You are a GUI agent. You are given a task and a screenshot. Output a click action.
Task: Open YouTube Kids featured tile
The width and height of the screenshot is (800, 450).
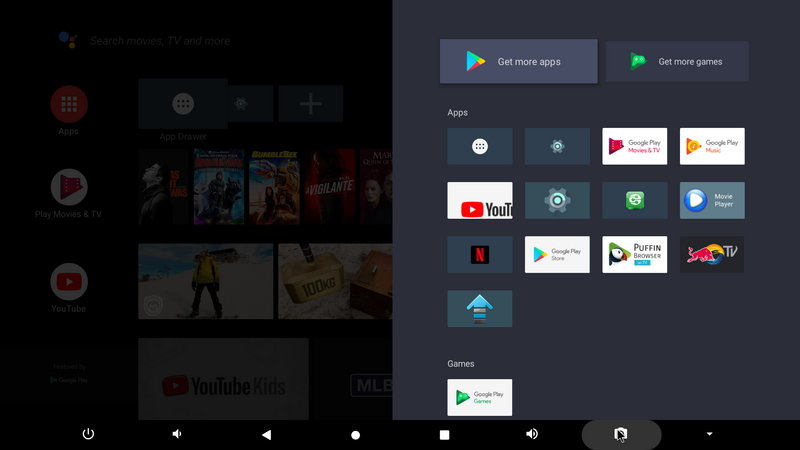pos(223,379)
